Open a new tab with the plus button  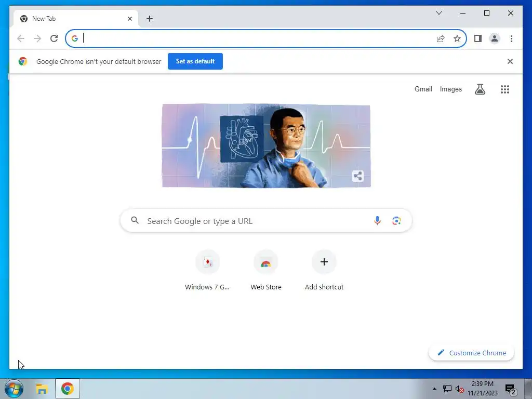tap(150, 19)
